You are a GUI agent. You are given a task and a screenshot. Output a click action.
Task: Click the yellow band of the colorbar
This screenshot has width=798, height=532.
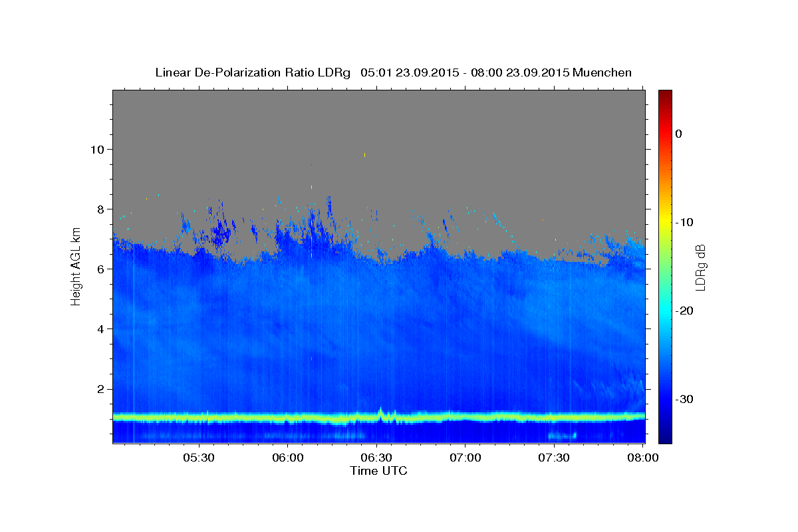tap(665, 219)
